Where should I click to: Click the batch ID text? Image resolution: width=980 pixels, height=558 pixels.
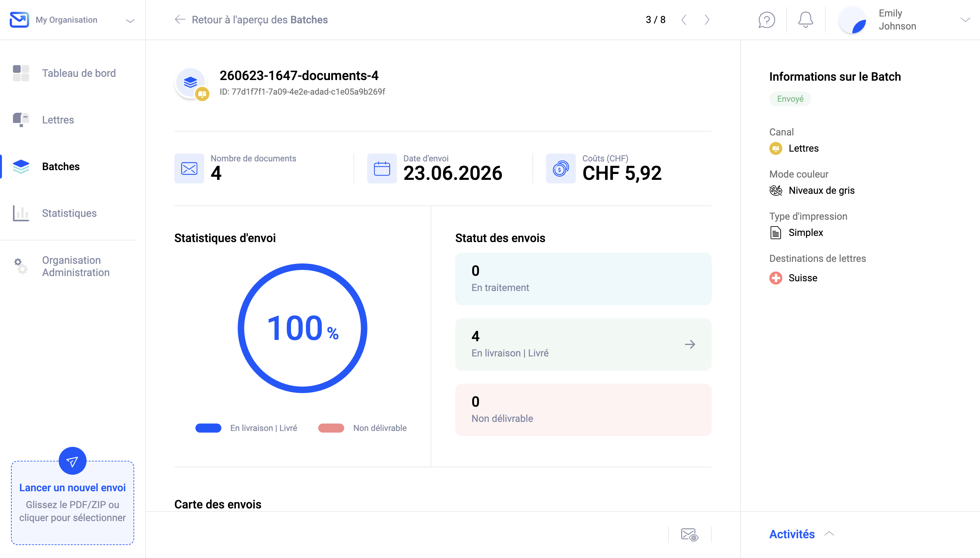click(x=302, y=92)
